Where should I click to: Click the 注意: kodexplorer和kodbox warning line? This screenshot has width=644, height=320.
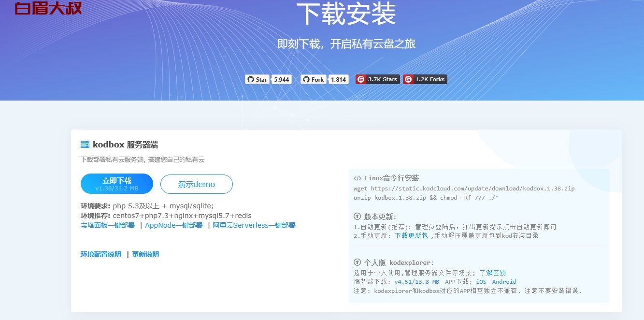coord(468,291)
